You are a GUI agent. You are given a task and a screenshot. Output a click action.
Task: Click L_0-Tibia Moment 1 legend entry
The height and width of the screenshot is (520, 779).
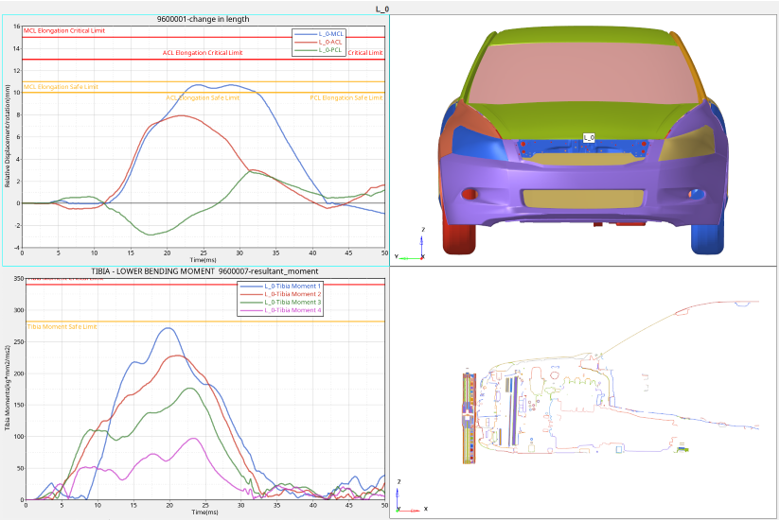(292, 286)
